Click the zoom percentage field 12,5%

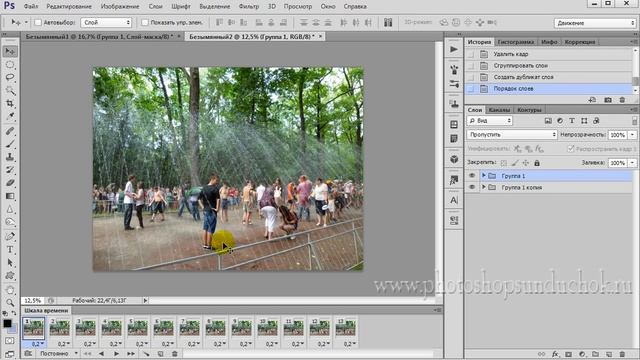(x=32, y=300)
